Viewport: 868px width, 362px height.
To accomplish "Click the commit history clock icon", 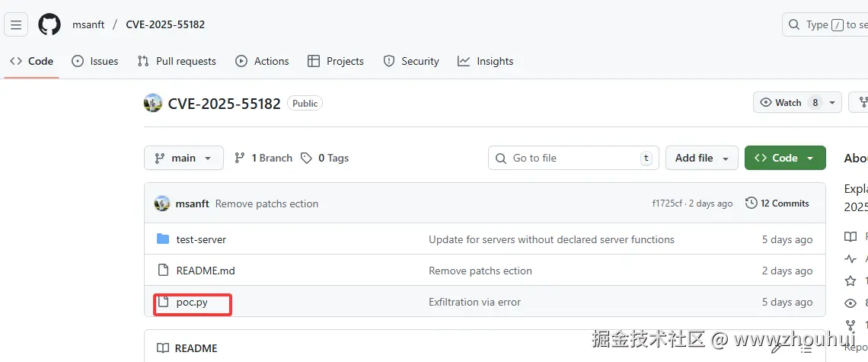I will [x=752, y=203].
